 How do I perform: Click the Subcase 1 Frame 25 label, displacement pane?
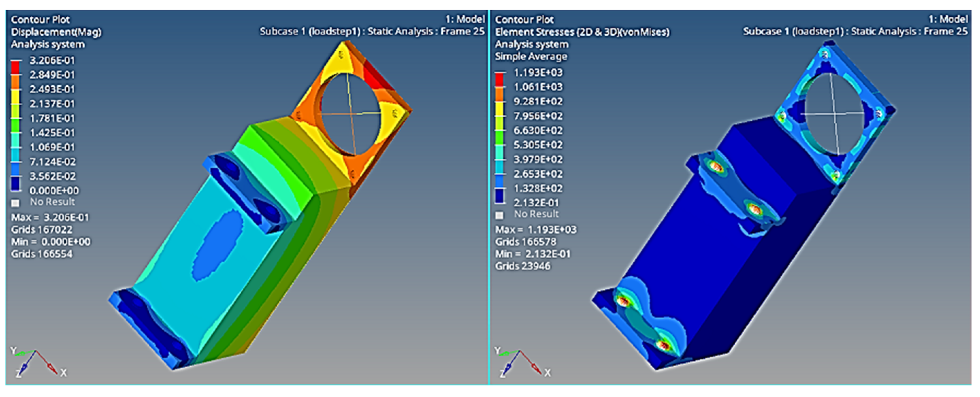[x=372, y=31]
